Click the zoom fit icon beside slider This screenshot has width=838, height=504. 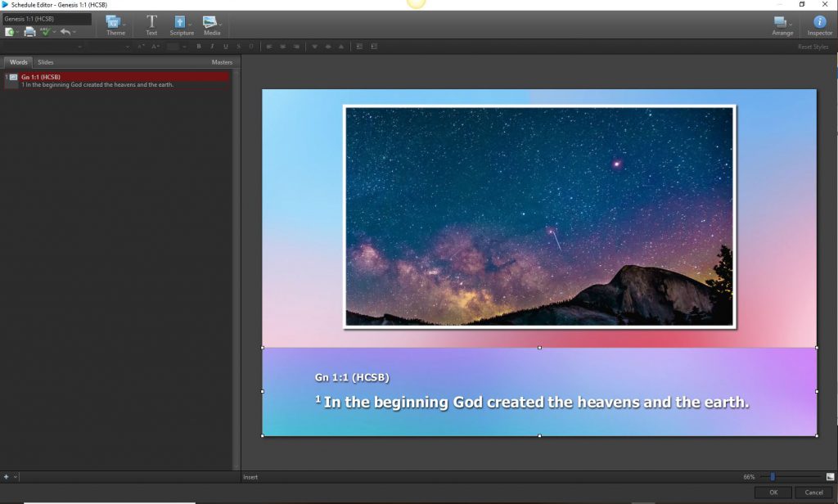830,477
